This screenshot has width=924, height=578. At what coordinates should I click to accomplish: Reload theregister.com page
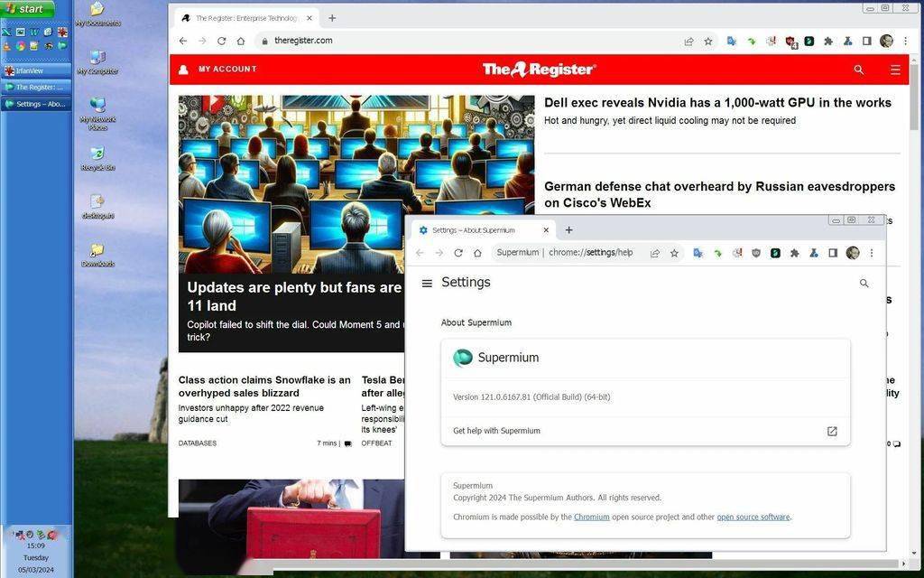(x=222, y=41)
